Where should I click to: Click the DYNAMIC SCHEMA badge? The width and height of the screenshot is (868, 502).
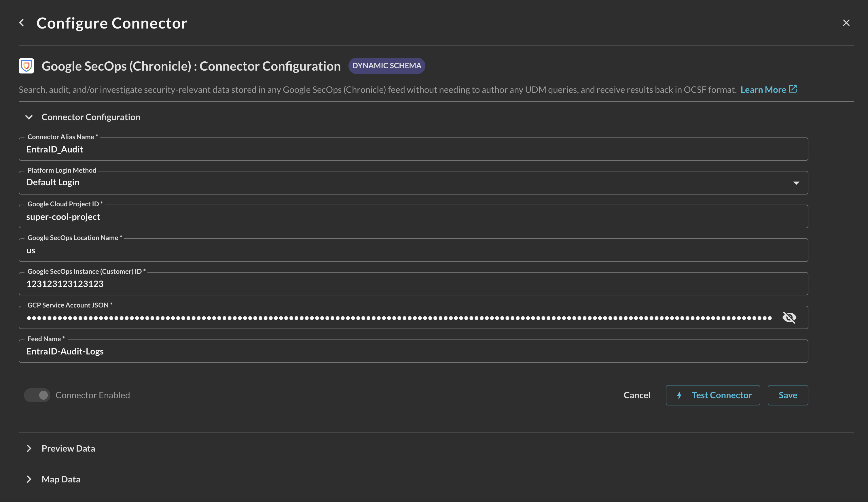click(386, 65)
